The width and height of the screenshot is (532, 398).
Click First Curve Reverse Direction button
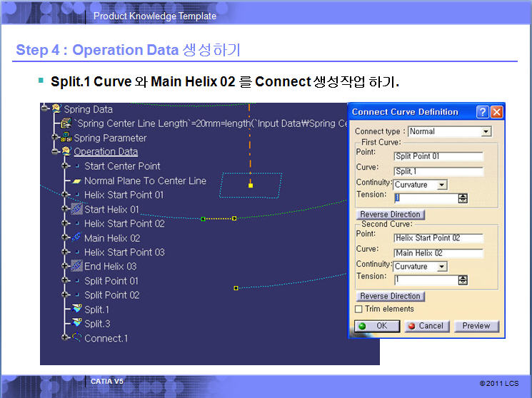click(390, 214)
